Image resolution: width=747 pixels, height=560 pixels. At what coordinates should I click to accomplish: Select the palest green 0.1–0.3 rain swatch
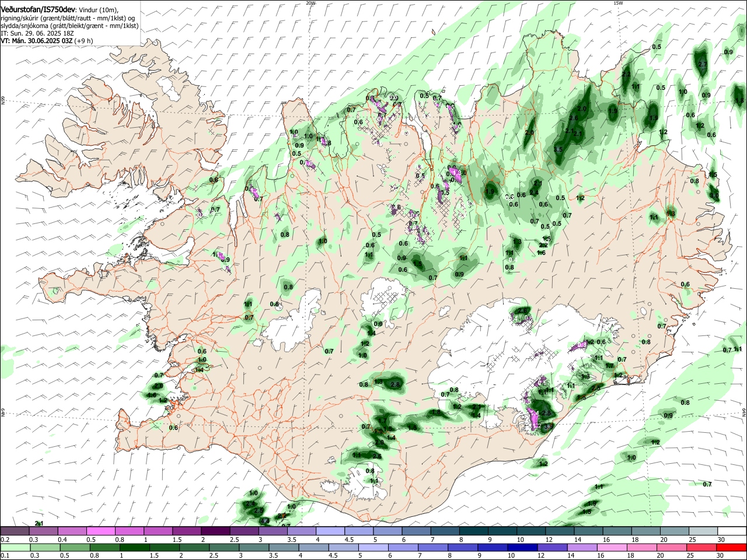[x=15, y=547]
